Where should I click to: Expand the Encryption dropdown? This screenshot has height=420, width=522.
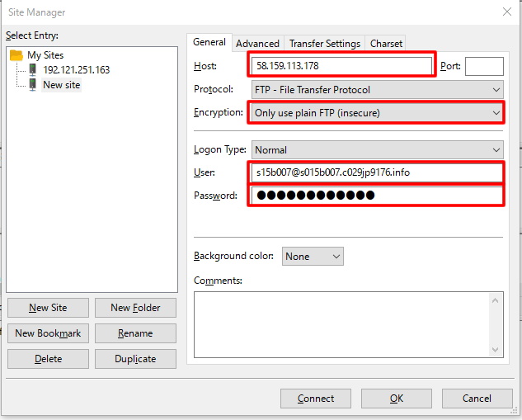[x=377, y=112]
